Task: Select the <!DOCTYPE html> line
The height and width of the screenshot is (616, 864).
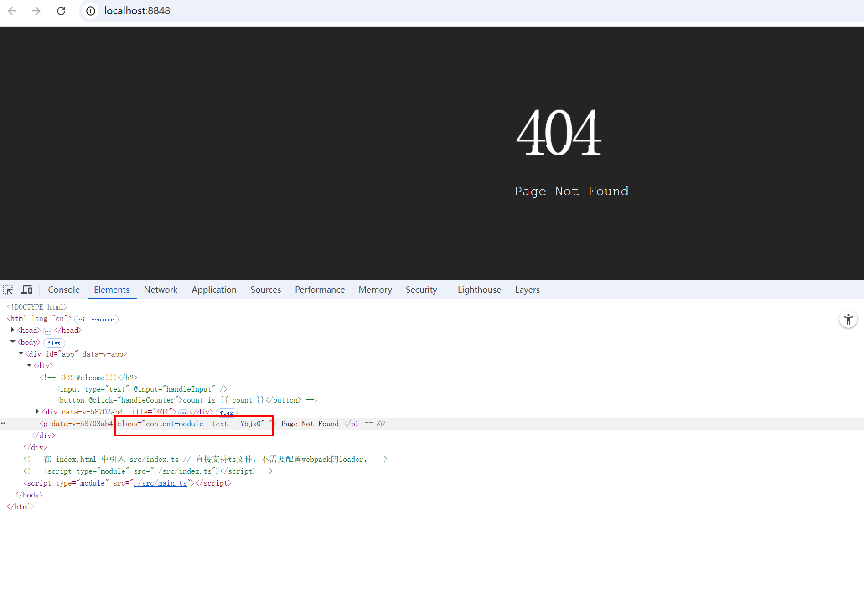Action: pyautogui.click(x=37, y=307)
